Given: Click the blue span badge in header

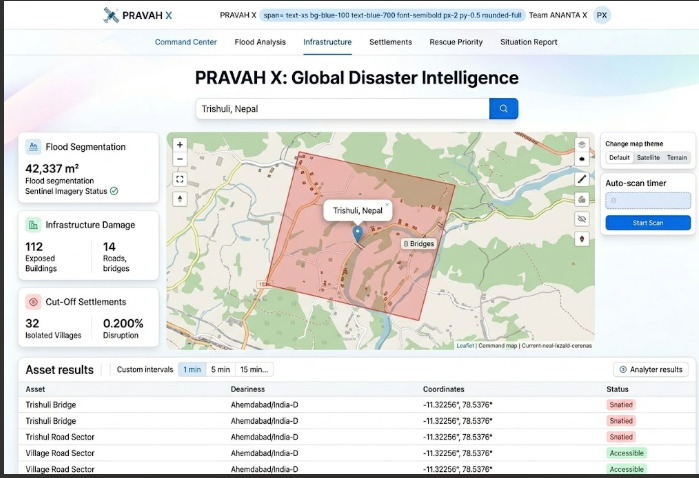Looking at the screenshot, I should [x=392, y=15].
